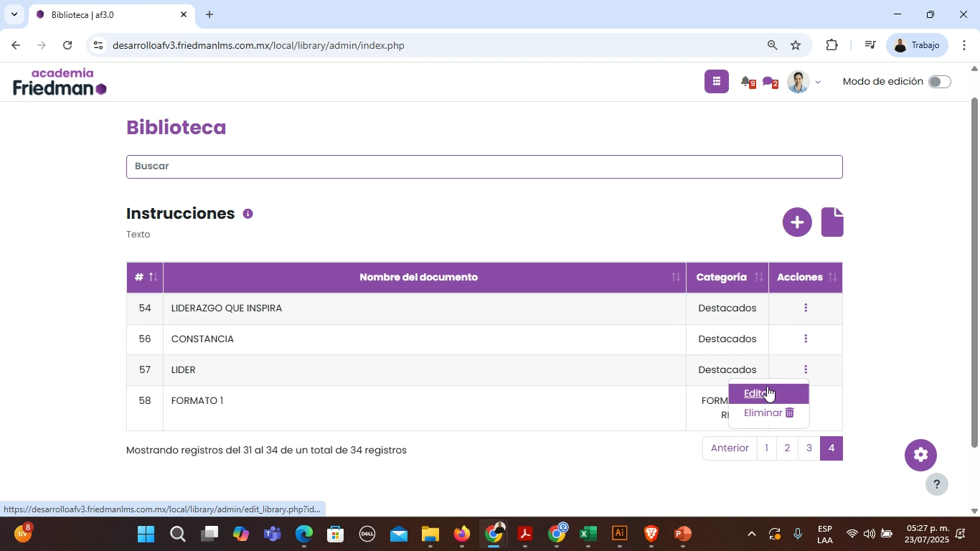Go to page 2 of results
This screenshot has height=551, width=980.
787,448
